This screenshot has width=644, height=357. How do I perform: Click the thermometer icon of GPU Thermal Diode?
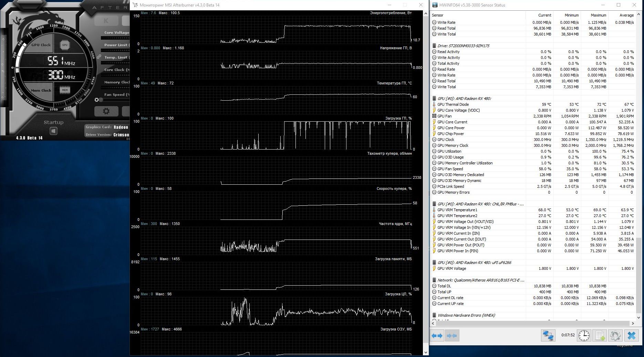point(434,104)
